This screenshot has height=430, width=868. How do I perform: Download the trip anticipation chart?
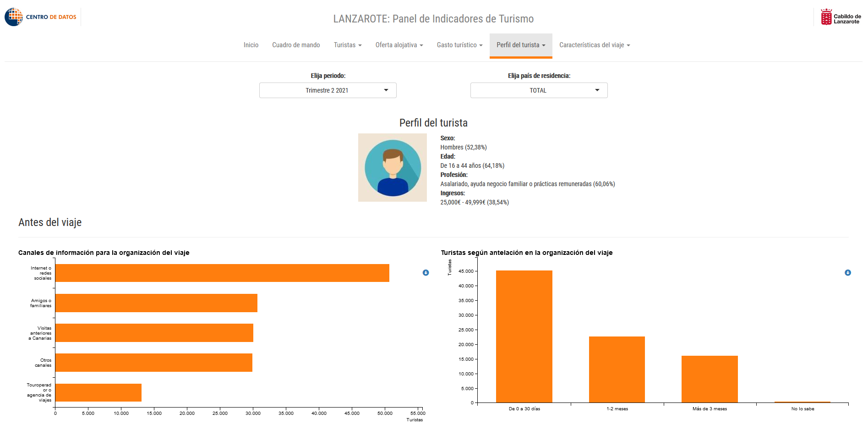point(848,273)
